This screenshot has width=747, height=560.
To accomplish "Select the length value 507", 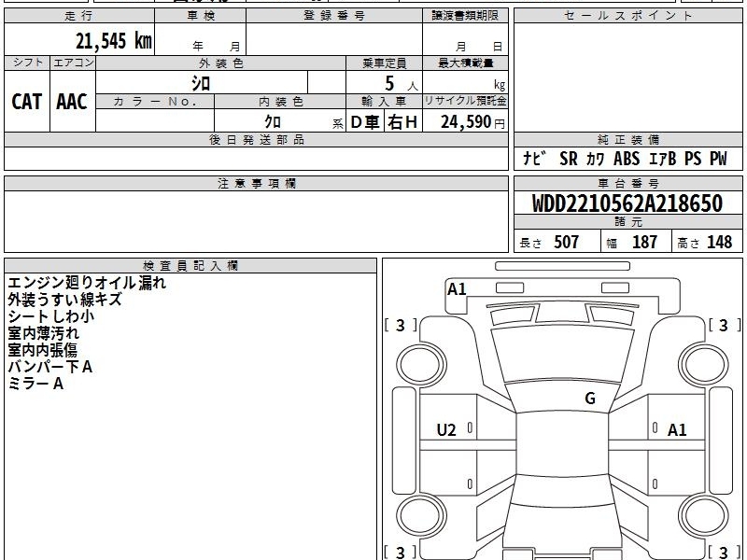I will coord(566,243).
